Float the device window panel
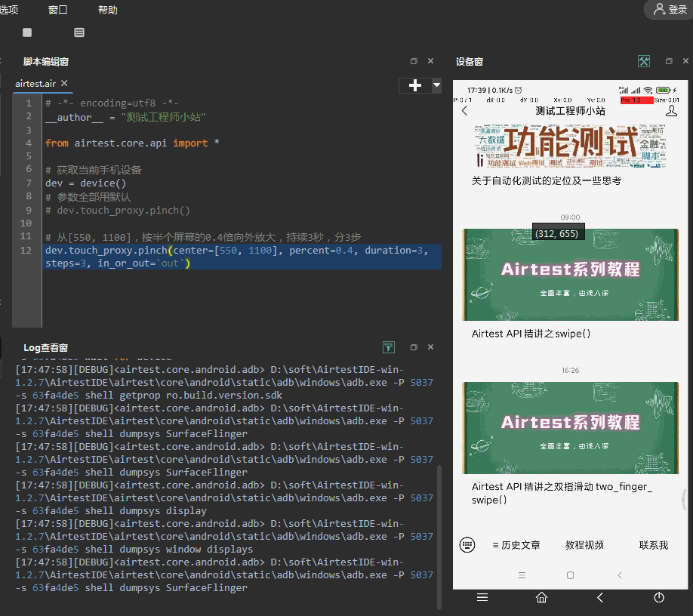Image resolution: width=693 pixels, height=616 pixels. (669, 61)
